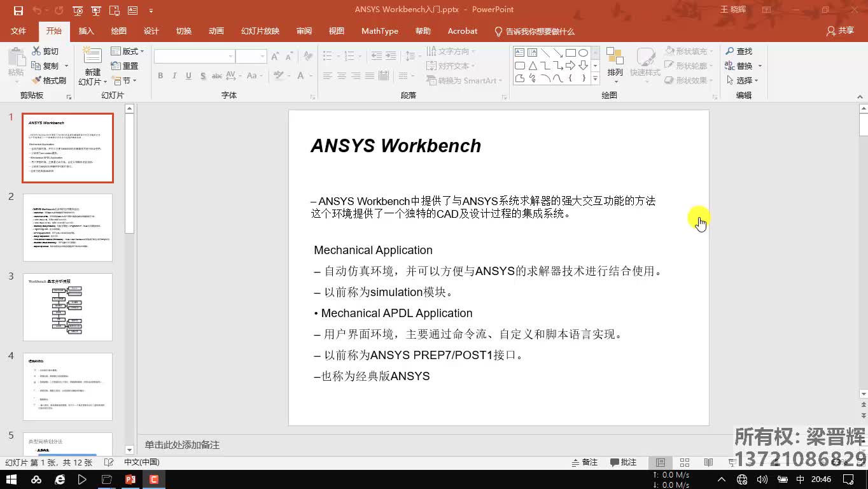868x489 pixels.
Task: Click the 查找 (Find) icon
Action: [x=740, y=51]
